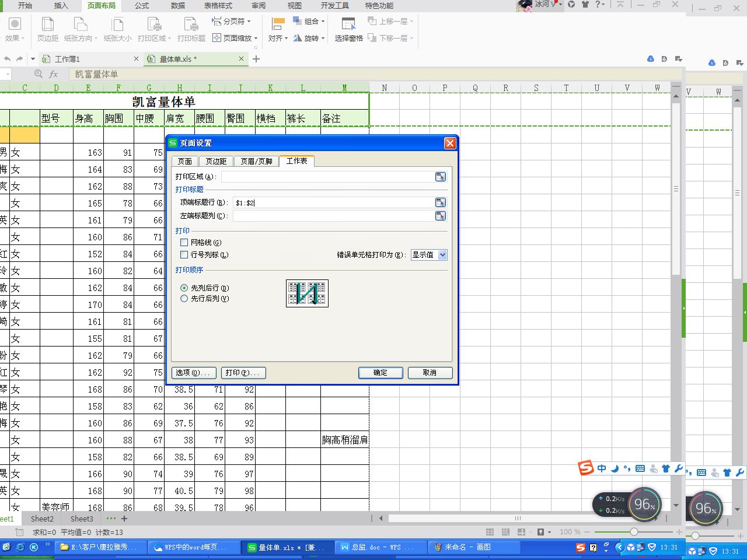This screenshot has width=747, height=560.
Task: Click the zoom slider handle in status bar
Action: [634, 532]
